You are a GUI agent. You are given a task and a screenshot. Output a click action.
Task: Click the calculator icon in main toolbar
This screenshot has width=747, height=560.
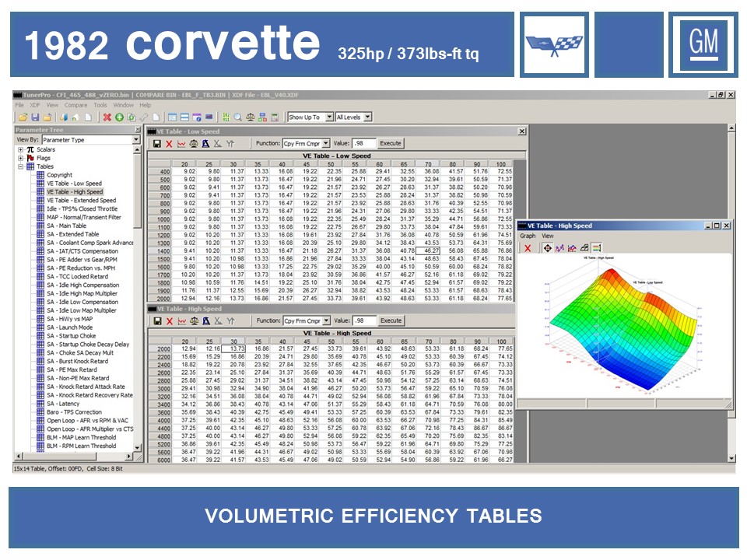click(275, 117)
